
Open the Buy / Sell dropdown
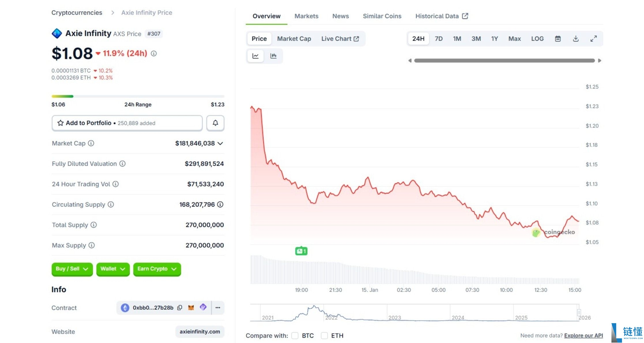tap(72, 269)
